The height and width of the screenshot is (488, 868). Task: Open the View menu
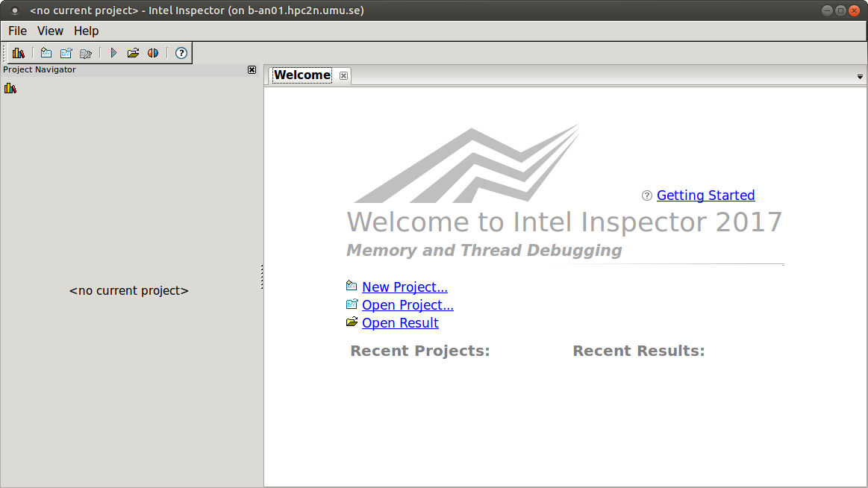pyautogui.click(x=50, y=31)
